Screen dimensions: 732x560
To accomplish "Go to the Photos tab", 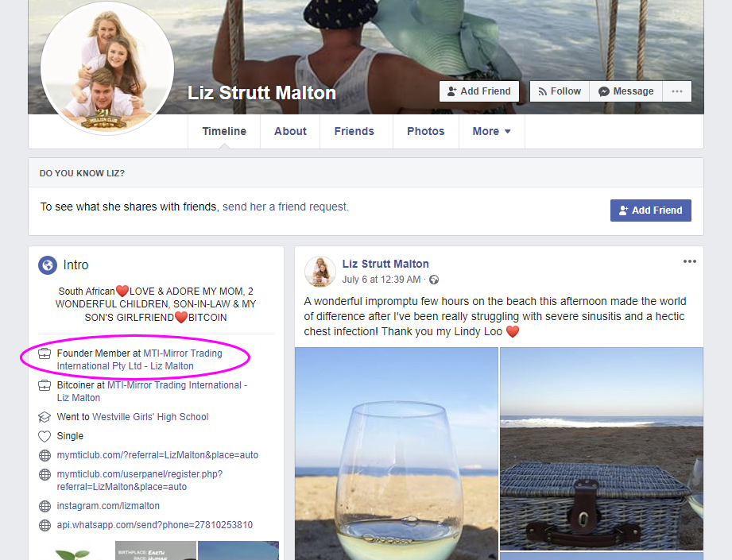I will tap(426, 132).
